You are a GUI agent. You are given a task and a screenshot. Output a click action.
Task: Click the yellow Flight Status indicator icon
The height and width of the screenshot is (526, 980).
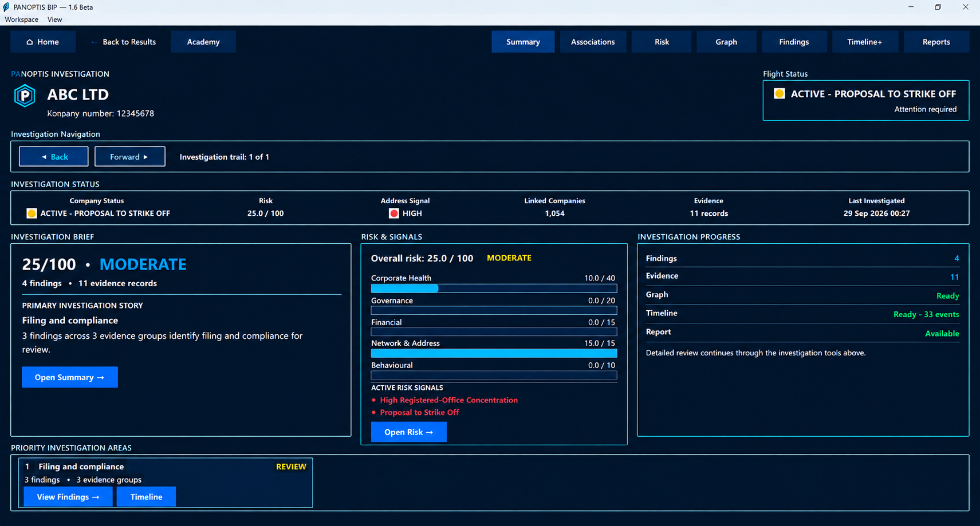[779, 93]
